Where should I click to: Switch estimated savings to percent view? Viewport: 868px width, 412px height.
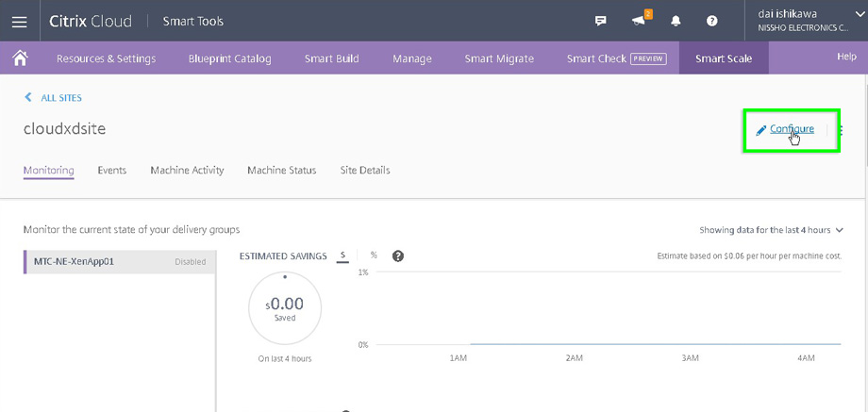374,255
